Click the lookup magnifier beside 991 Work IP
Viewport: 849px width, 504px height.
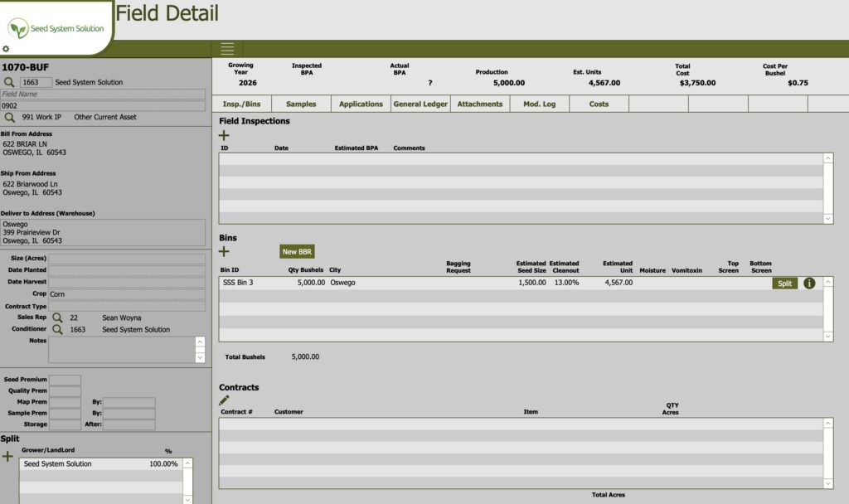[9, 117]
